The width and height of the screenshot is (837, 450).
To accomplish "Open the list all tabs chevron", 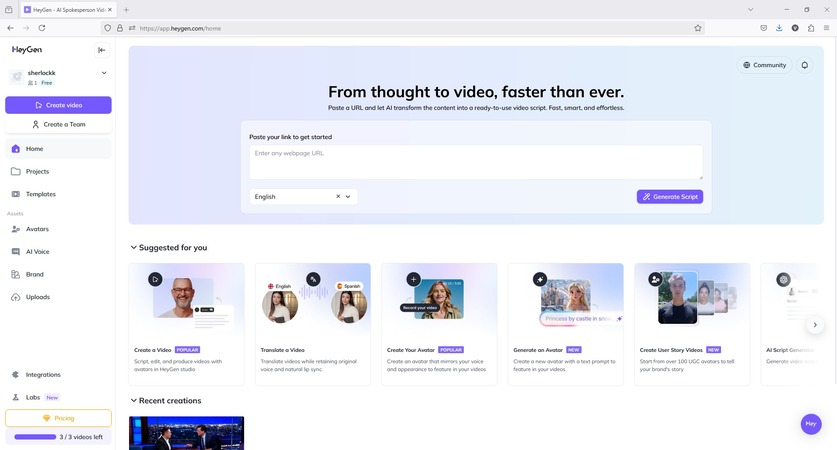I will click(x=751, y=10).
